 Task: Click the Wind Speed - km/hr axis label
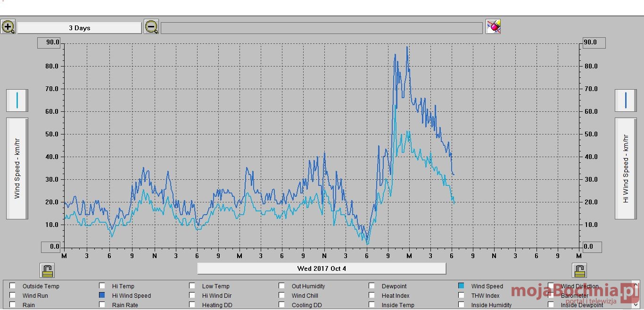point(17,168)
